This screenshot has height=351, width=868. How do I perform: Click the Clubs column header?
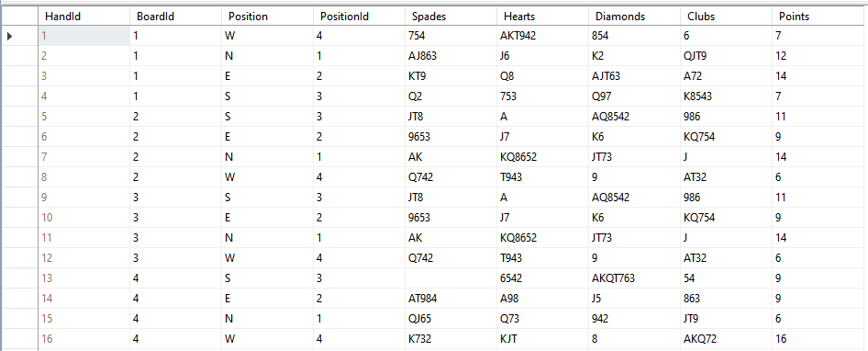click(x=726, y=17)
